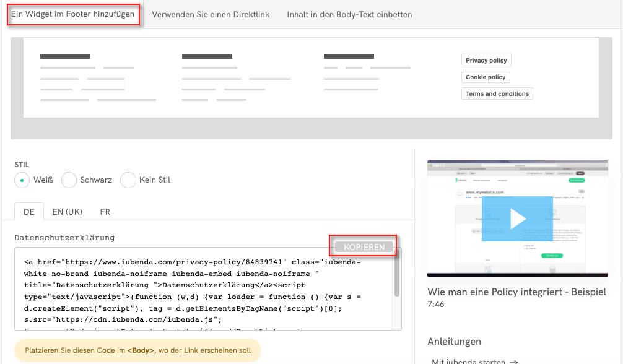Select the Ein Widget im Footer hinzufügen tab
The width and height of the screenshot is (623, 364).
click(x=73, y=14)
